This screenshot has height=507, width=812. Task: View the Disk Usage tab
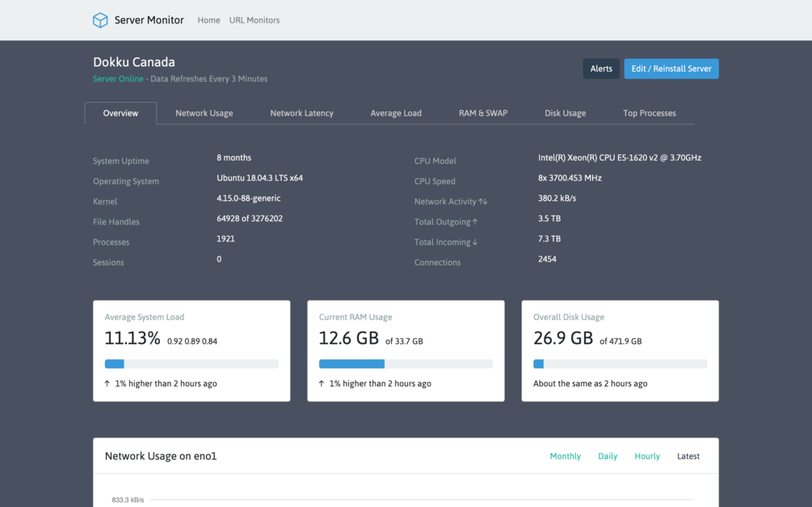point(565,113)
